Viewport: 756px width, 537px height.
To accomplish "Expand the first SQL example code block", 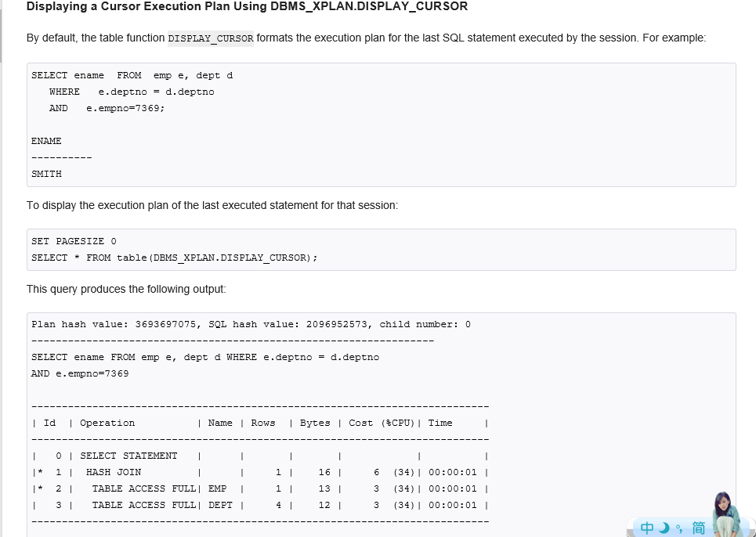I will [382, 125].
